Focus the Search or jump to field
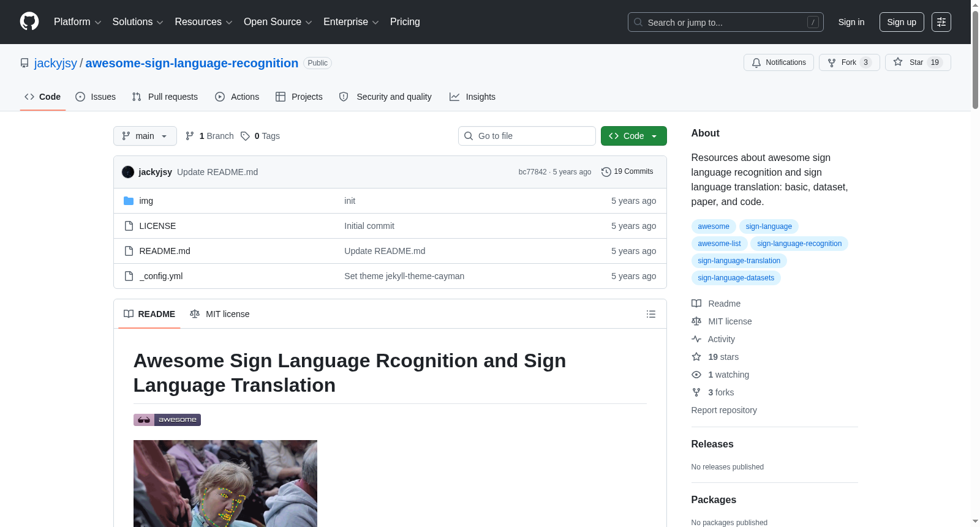 725,22
